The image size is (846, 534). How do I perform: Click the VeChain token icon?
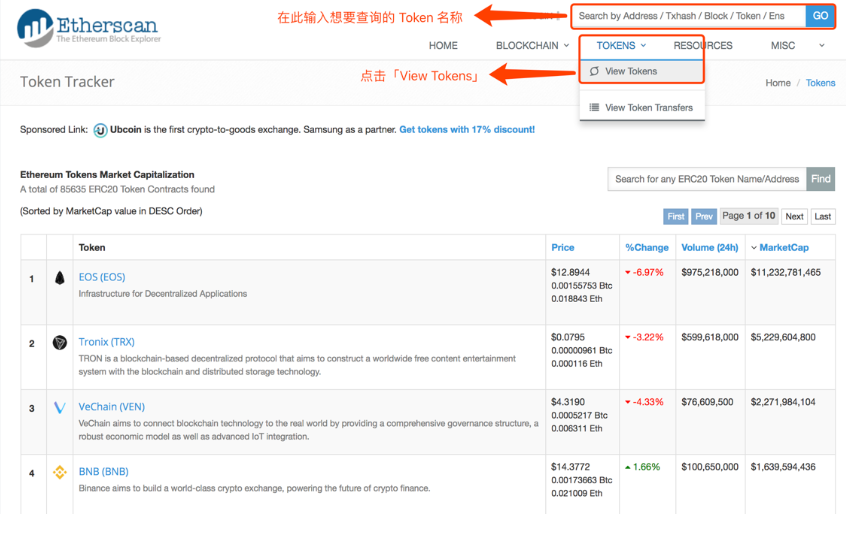(60, 408)
